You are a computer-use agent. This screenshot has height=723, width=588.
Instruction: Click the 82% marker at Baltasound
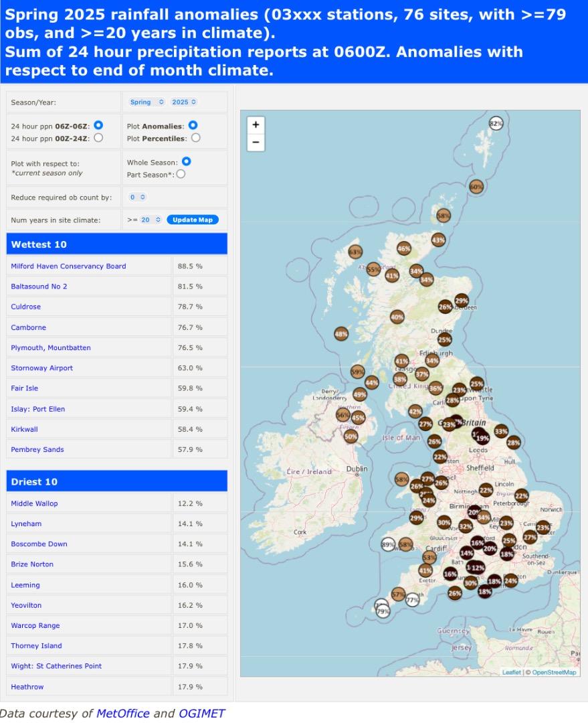pyautogui.click(x=496, y=123)
